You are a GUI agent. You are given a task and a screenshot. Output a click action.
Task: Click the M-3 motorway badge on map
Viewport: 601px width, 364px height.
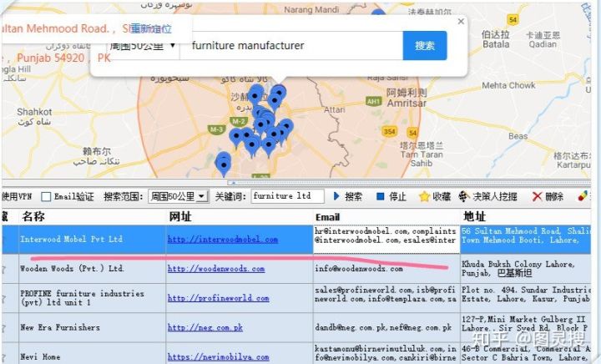pyautogui.click(x=216, y=129)
